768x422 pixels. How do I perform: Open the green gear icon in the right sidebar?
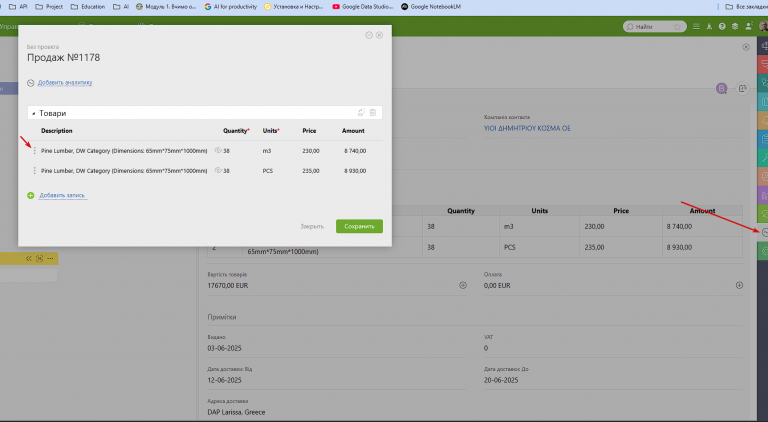[x=763, y=251]
